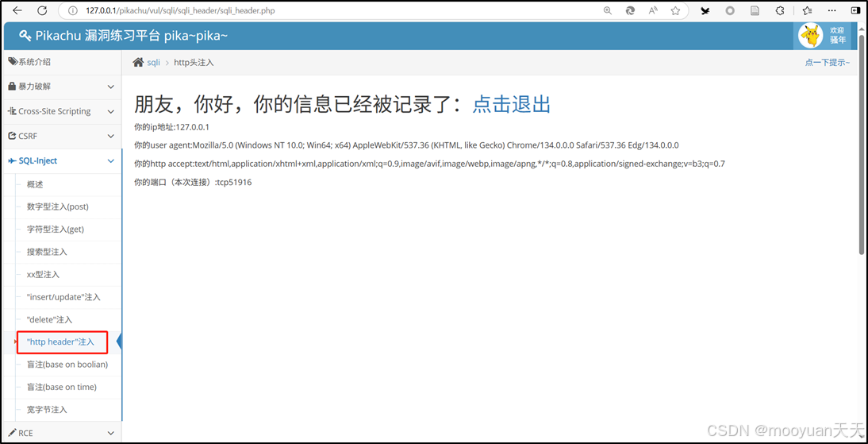Open the Cross-Site Scripting section
Screen dimensions: 868x444
(x=61, y=111)
